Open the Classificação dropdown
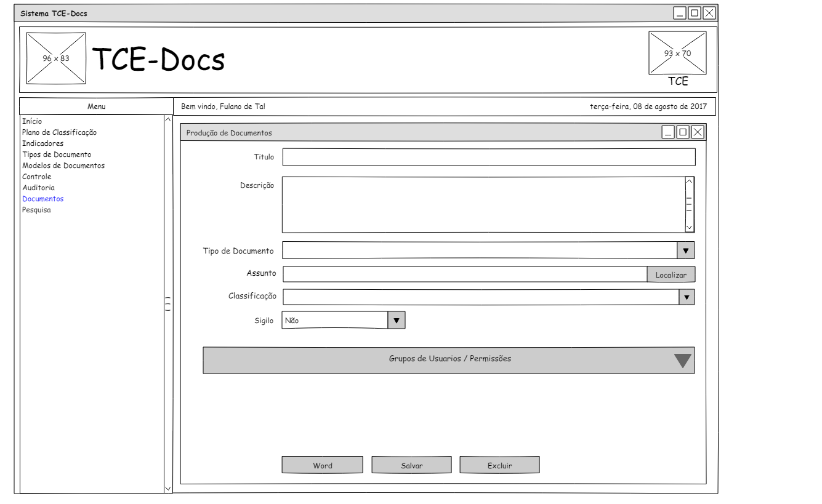Image resolution: width=822 pixels, height=504 pixels. pyautogui.click(x=687, y=297)
